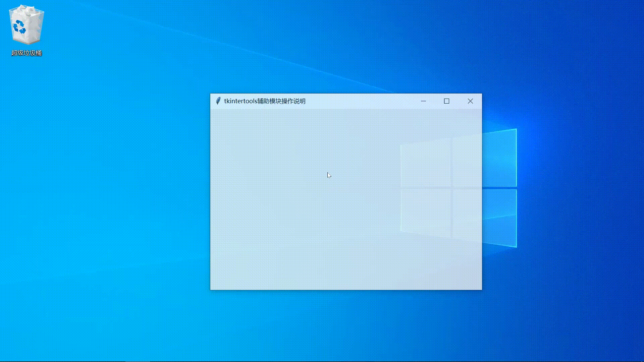Click the tkintertools辅助模块操作说明 title text

[x=265, y=101]
